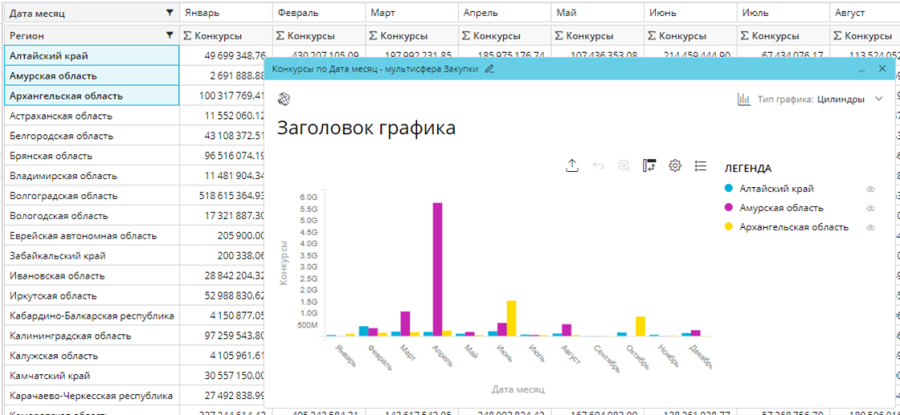Click the Заголовок графика chart title

[x=366, y=128]
